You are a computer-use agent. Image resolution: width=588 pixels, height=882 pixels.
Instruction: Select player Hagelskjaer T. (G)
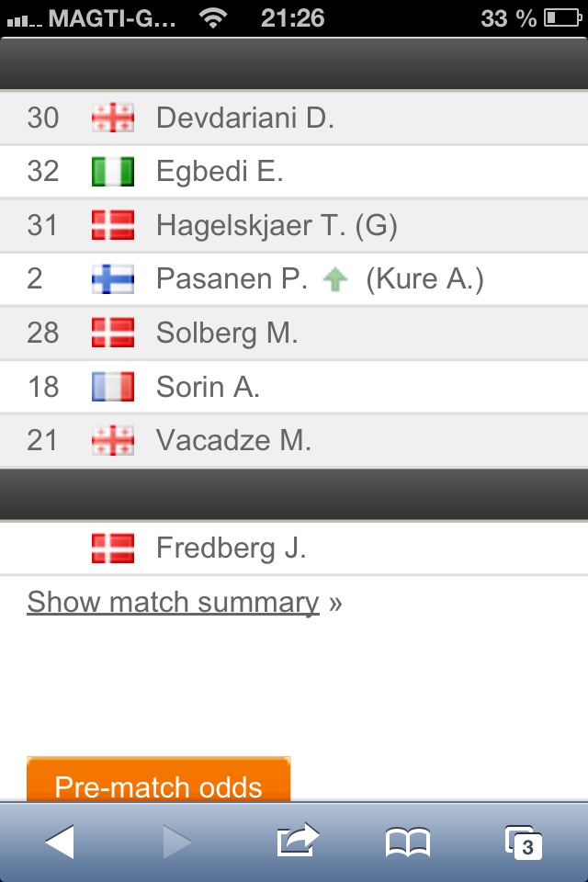(x=276, y=226)
